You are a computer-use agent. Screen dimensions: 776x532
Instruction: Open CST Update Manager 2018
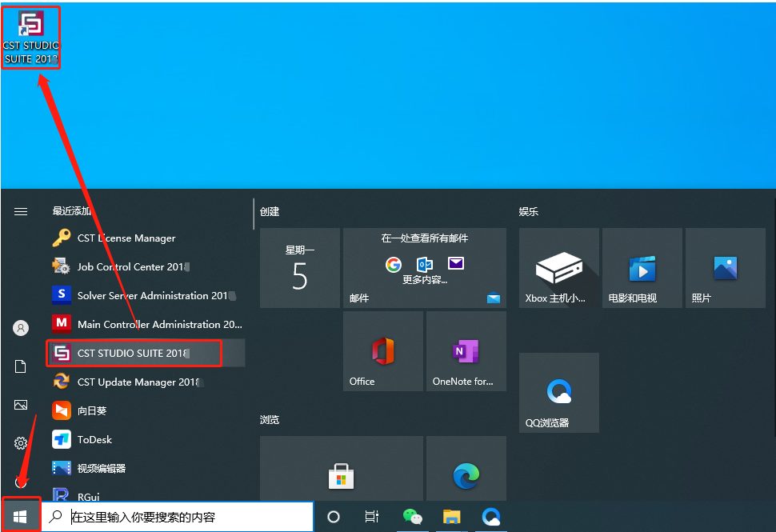click(x=147, y=382)
